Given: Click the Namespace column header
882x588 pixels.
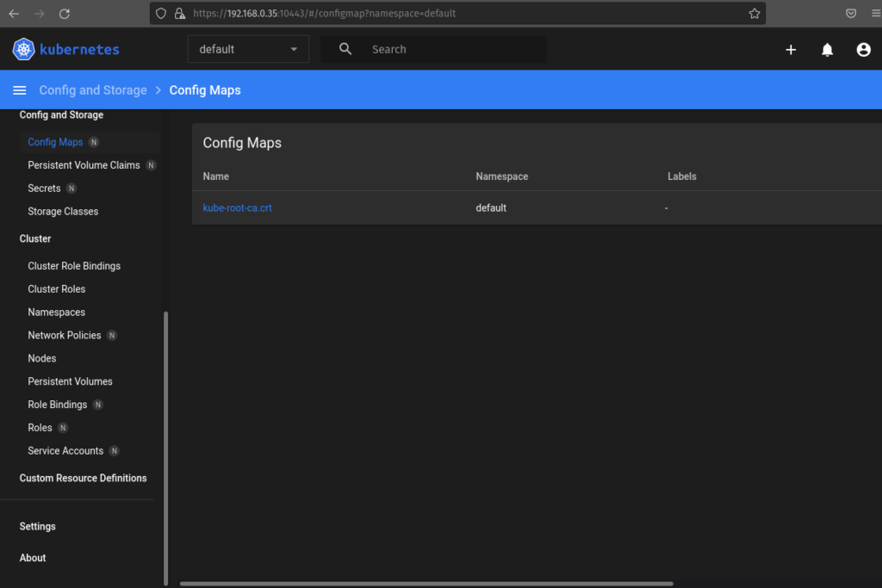Looking at the screenshot, I should (502, 176).
